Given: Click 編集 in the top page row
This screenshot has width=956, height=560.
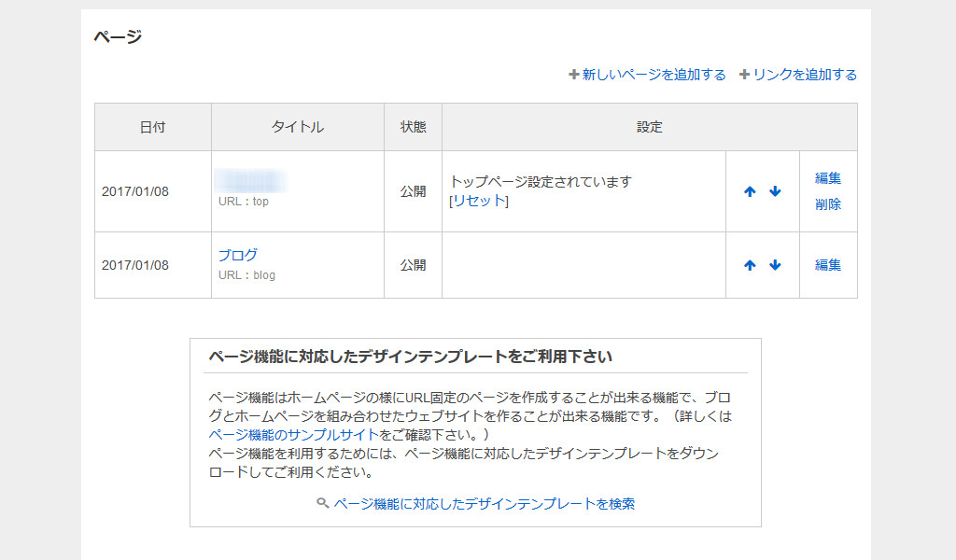Looking at the screenshot, I should click(828, 178).
